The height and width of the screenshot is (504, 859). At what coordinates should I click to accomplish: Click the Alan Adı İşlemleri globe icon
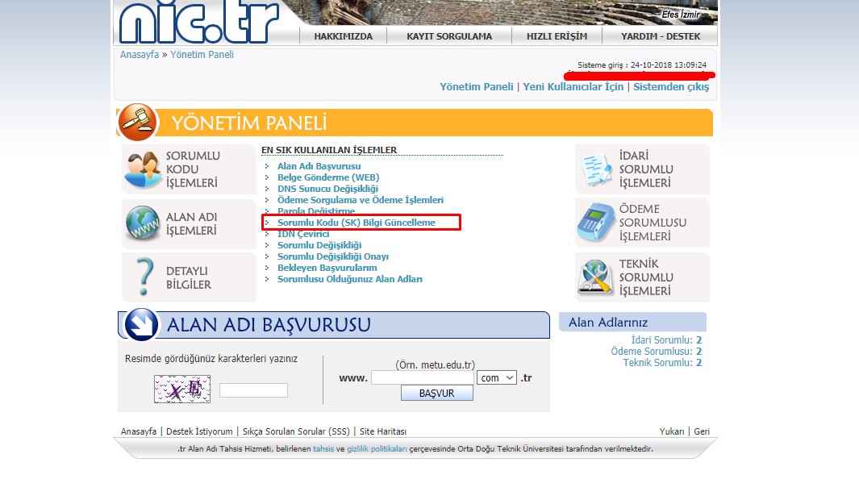pos(143,223)
